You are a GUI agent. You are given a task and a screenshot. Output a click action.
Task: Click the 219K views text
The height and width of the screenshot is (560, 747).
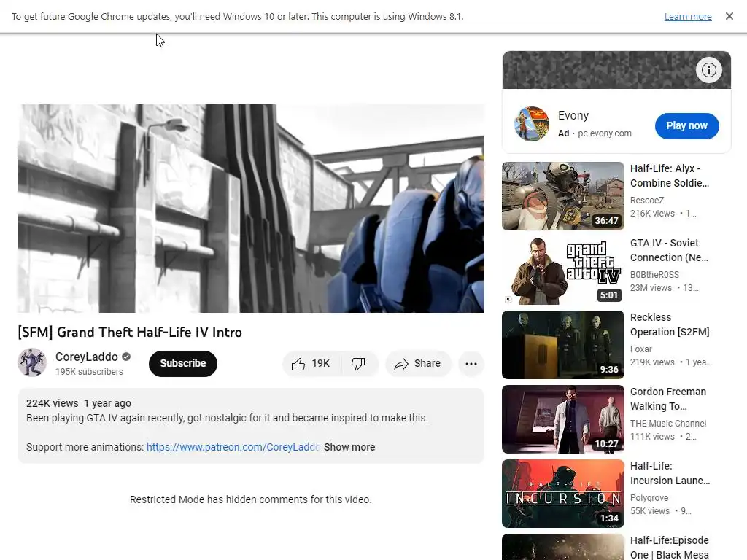pos(652,362)
